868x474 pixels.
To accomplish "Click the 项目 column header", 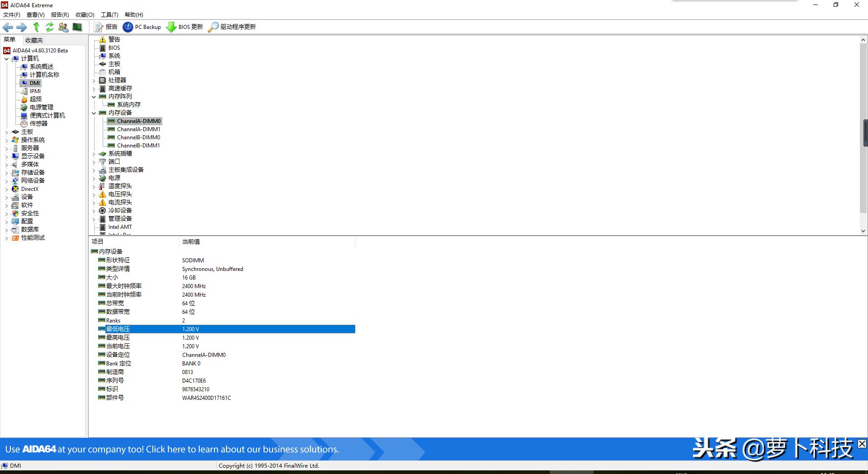I will click(134, 242).
